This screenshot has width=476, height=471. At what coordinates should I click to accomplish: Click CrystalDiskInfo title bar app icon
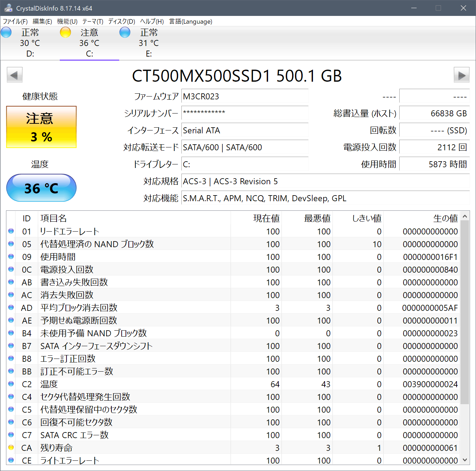8,8
